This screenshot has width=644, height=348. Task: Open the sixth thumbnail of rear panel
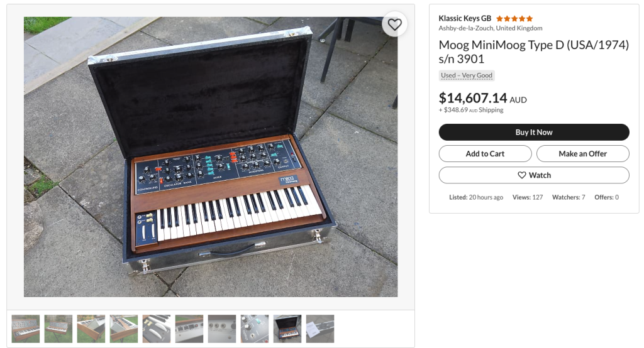coord(189,329)
